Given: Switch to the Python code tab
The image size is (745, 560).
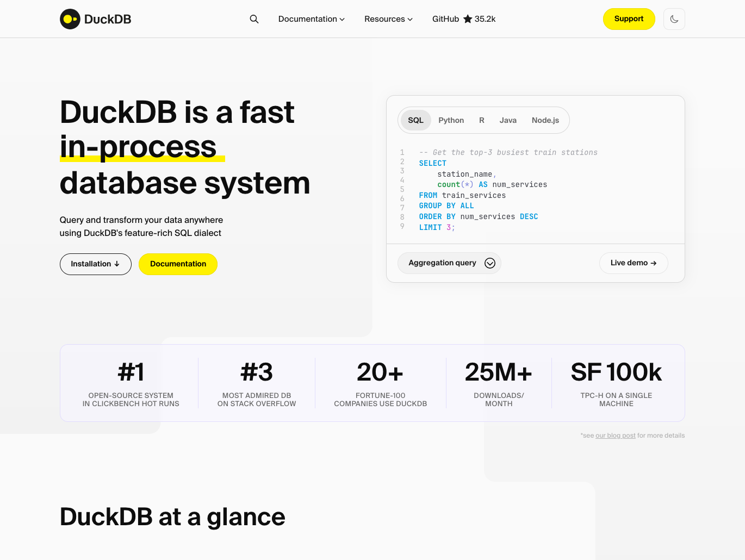Looking at the screenshot, I should pos(451,120).
